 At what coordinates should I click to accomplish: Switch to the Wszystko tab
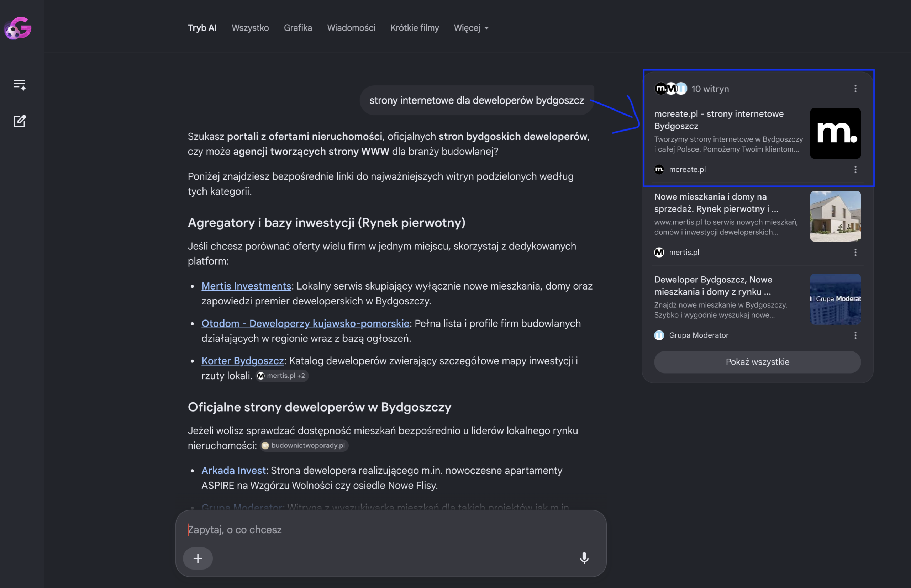(x=250, y=28)
